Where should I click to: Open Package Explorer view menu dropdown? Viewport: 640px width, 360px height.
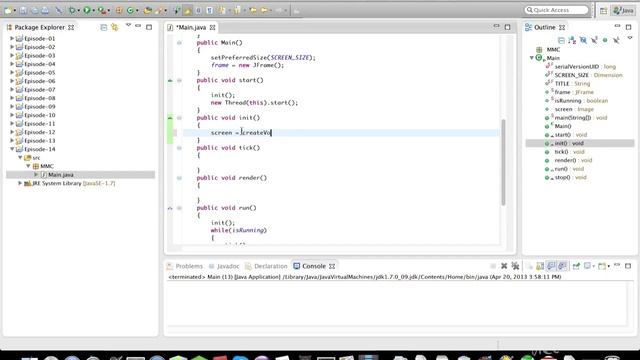128,25
